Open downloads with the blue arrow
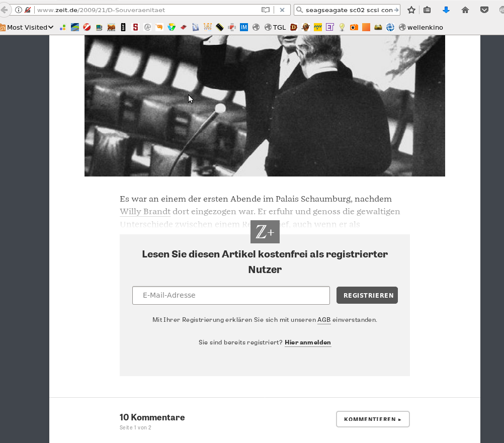This screenshot has width=504, height=443. pos(446,10)
